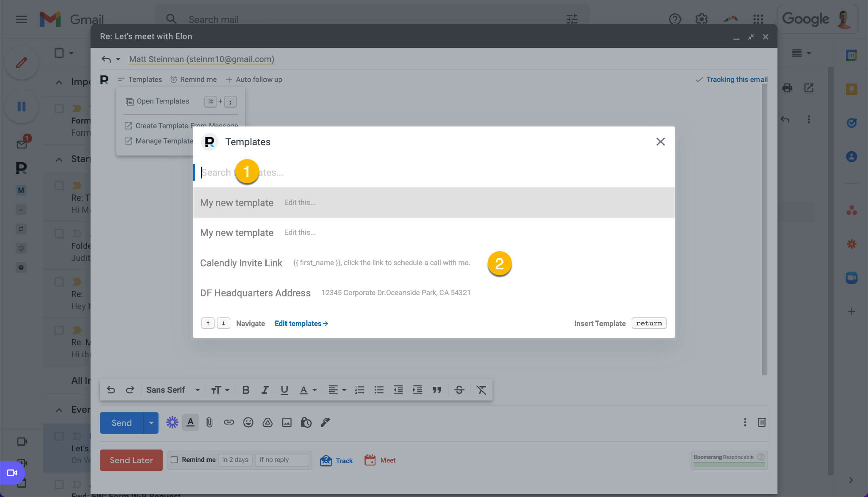Click Remind me in the compose bar
Viewport: 868px width, 497px height.
(193, 80)
